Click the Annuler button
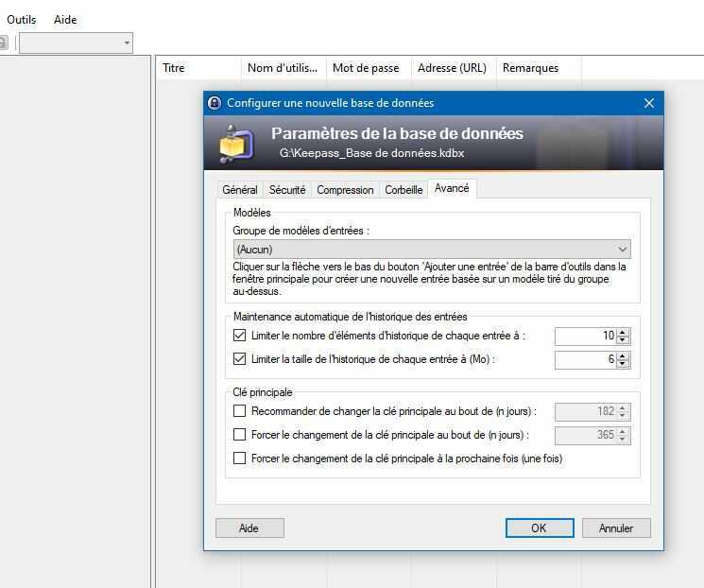704x588 pixels. tap(616, 527)
